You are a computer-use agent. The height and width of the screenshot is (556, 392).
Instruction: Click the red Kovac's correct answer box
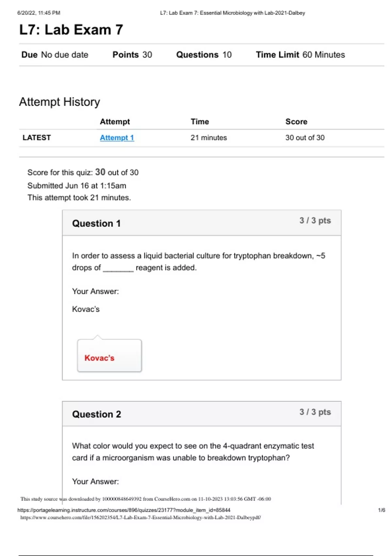[x=109, y=356]
